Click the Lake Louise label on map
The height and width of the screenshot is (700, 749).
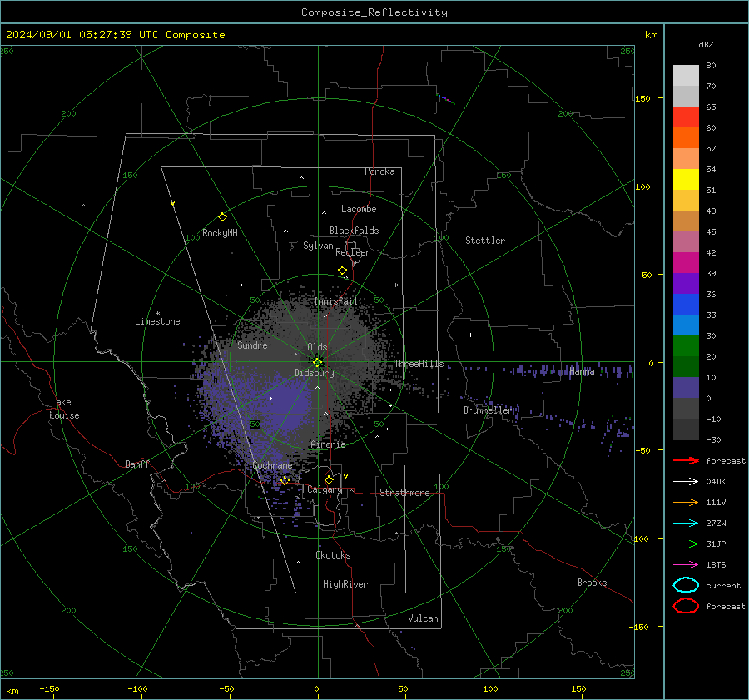click(x=64, y=409)
